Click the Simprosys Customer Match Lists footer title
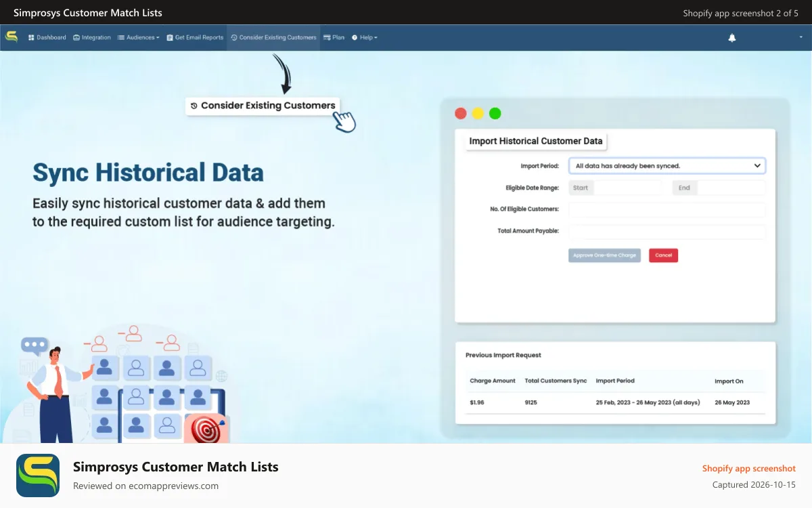Image resolution: width=812 pixels, height=508 pixels. 176,467
